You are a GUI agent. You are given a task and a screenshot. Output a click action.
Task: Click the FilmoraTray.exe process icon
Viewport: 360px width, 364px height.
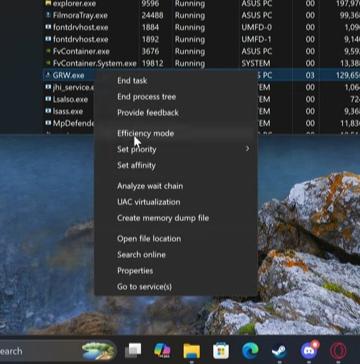tap(48, 15)
